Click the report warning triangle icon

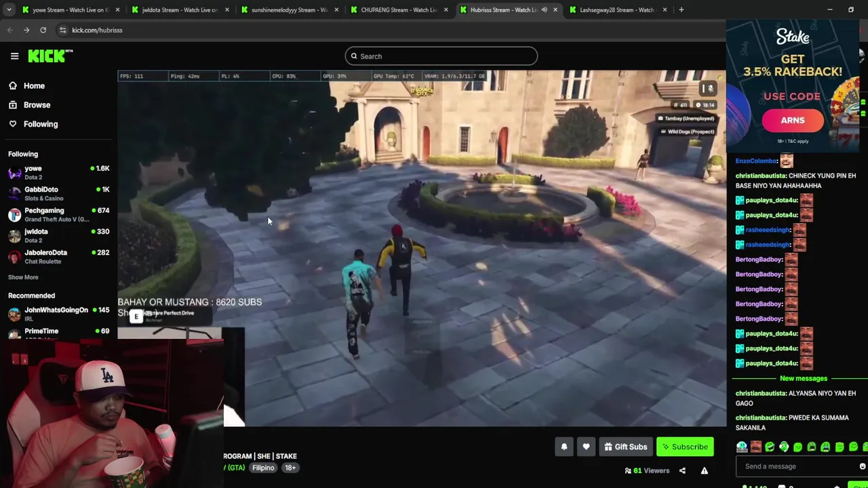704,470
